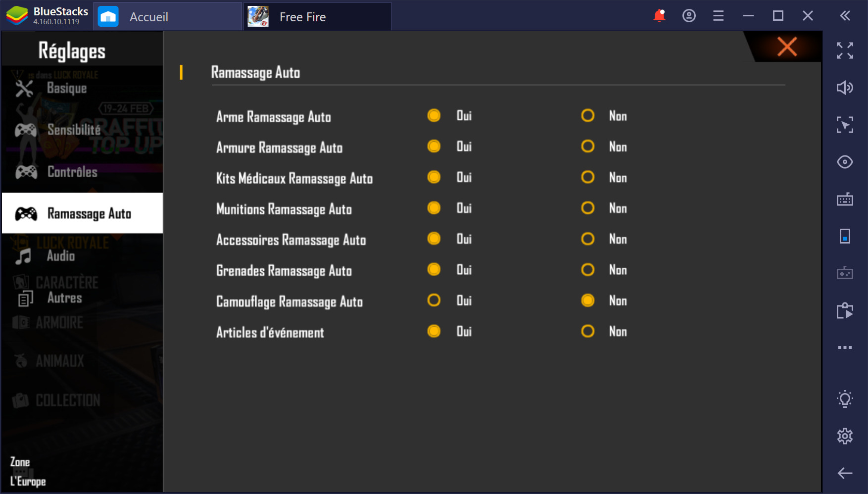Select Non for Kits Médicaux Ramassage Auto

click(588, 177)
